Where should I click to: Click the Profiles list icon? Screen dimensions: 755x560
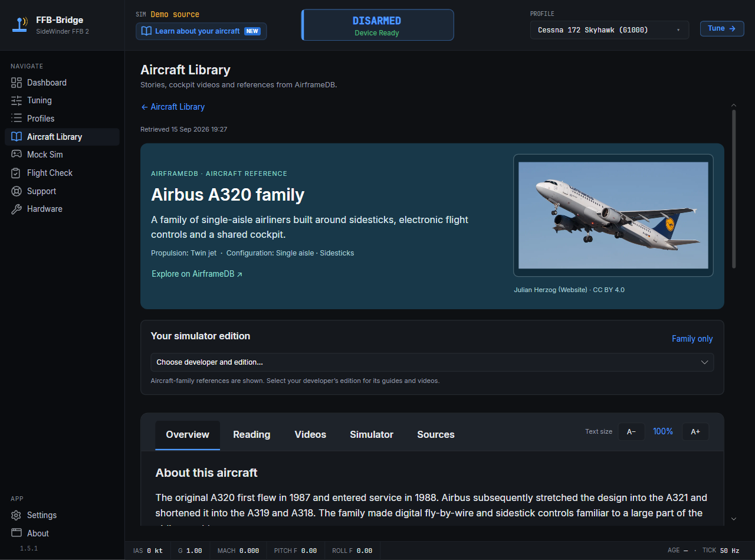(17, 119)
